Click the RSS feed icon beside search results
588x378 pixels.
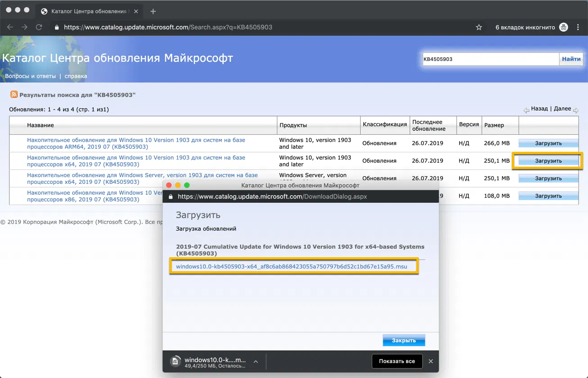pos(14,95)
